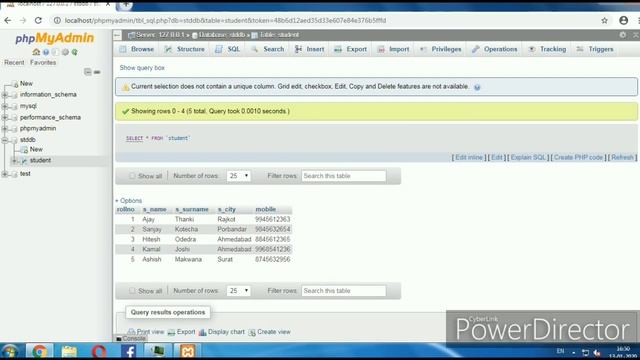640x360 pixels.
Task: Click the browser forward arrow
Action: [x=23, y=20]
